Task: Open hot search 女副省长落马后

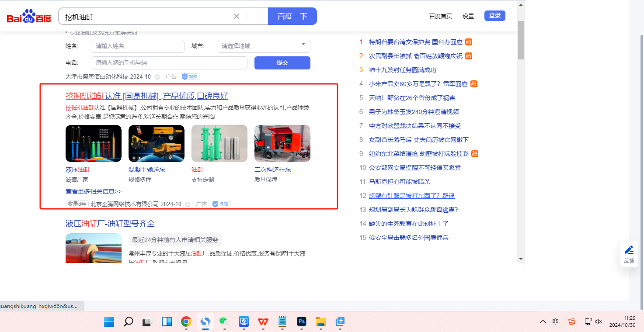Action: 419,140
